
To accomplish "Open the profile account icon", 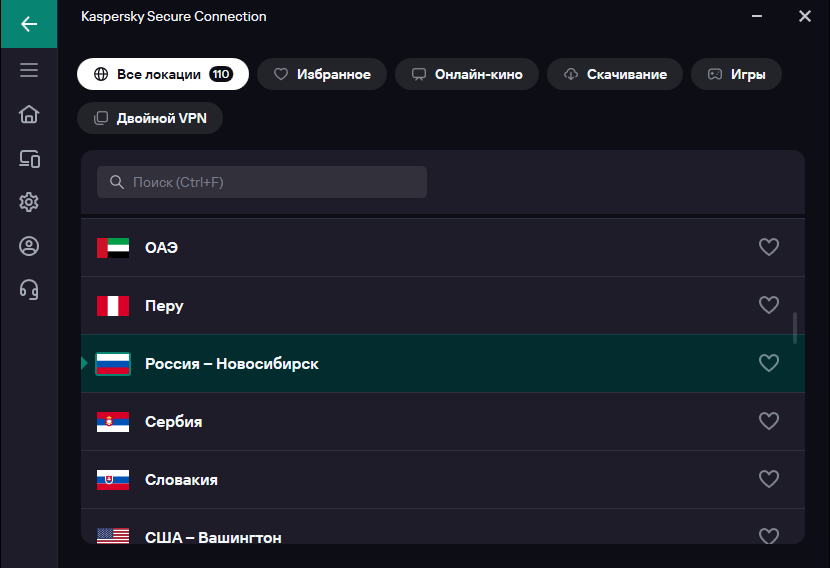I will tap(29, 246).
